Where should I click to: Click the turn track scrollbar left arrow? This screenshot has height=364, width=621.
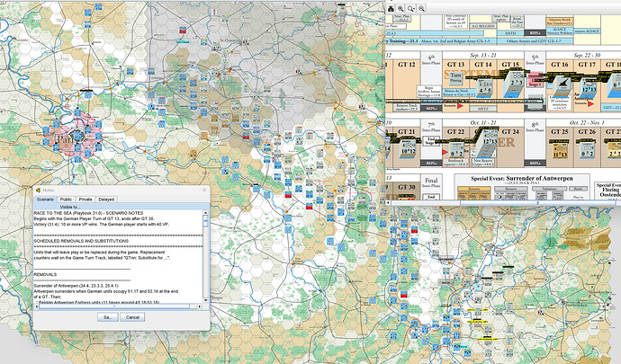pos(388,202)
